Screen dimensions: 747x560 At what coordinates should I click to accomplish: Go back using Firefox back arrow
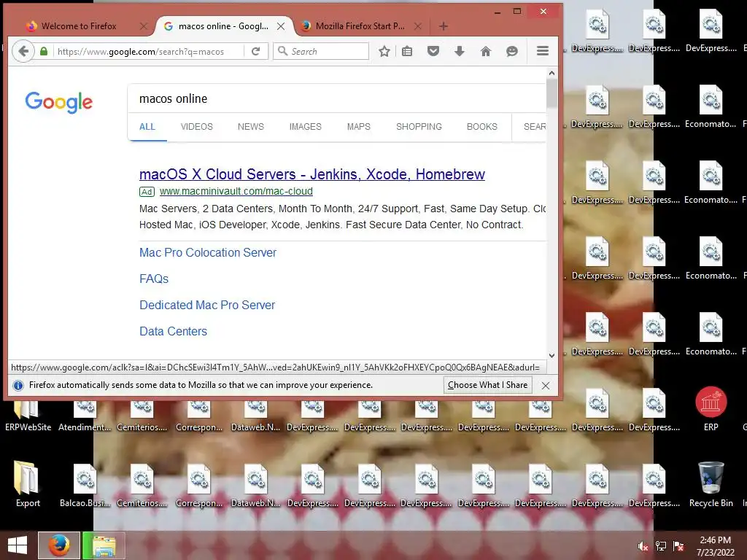[x=23, y=52]
